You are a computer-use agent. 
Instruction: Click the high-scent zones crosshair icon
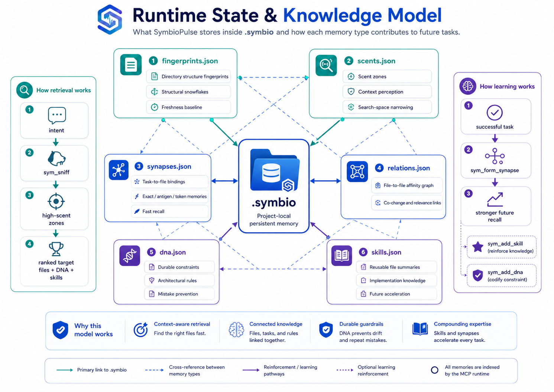[56, 201]
